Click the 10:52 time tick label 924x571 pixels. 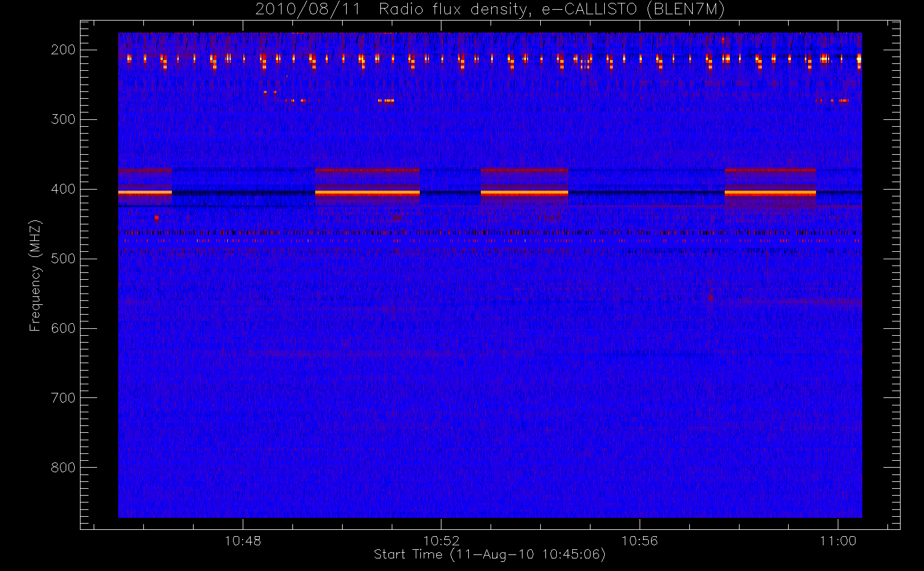[x=441, y=541]
